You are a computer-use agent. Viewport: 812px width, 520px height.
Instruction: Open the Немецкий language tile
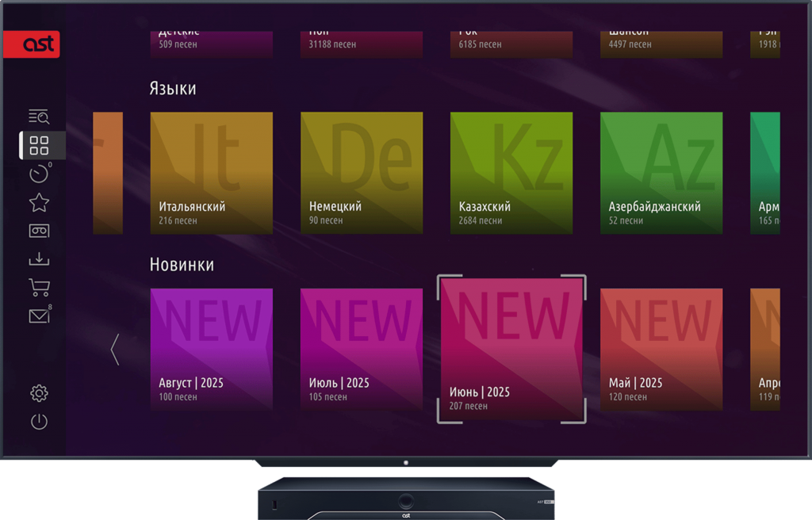point(361,173)
